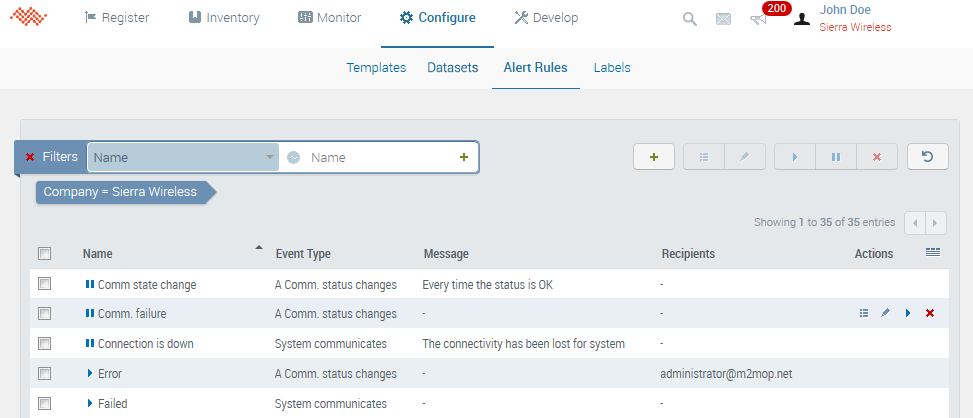Click the add alert rule plus button
The width and height of the screenshot is (973, 418).
tap(653, 157)
